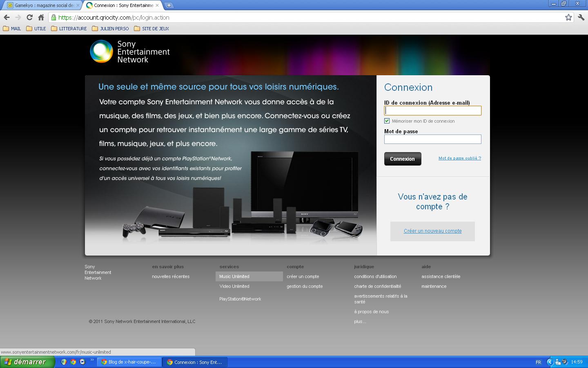Image resolution: width=588 pixels, height=368 pixels.
Task: Click the green HTTPS padlock icon
Action: tap(53, 17)
